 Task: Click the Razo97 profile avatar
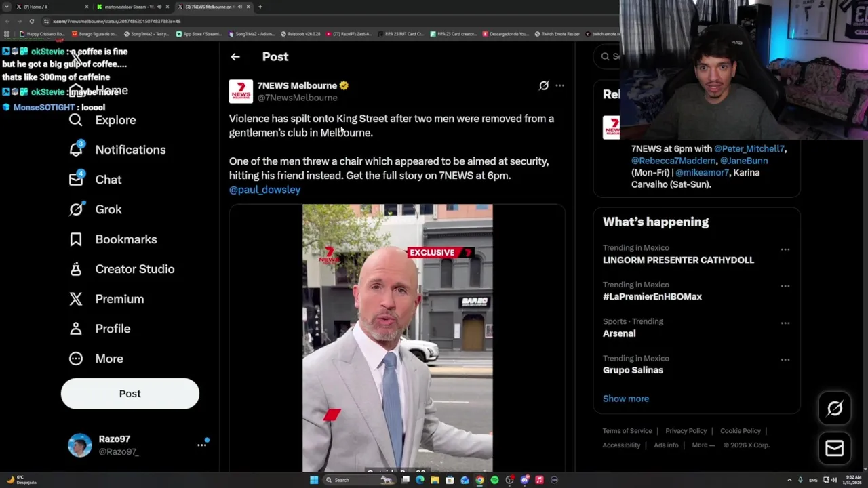click(x=79, y=445)
